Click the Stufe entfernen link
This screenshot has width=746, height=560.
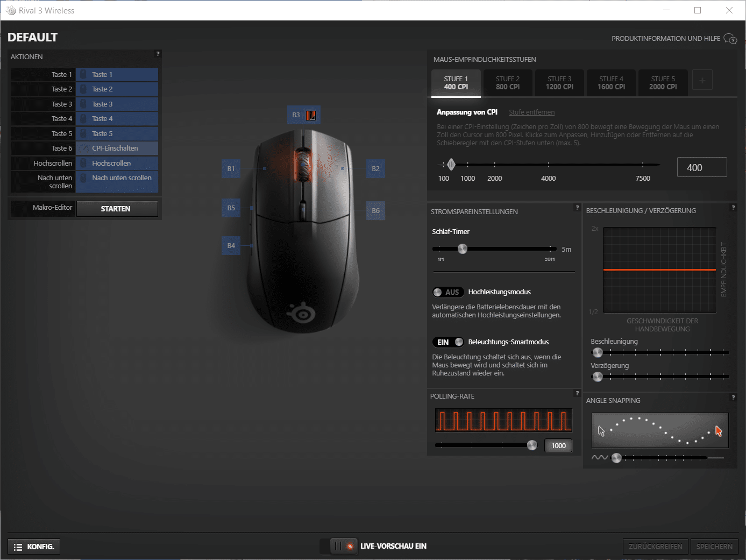pos(531,112)
